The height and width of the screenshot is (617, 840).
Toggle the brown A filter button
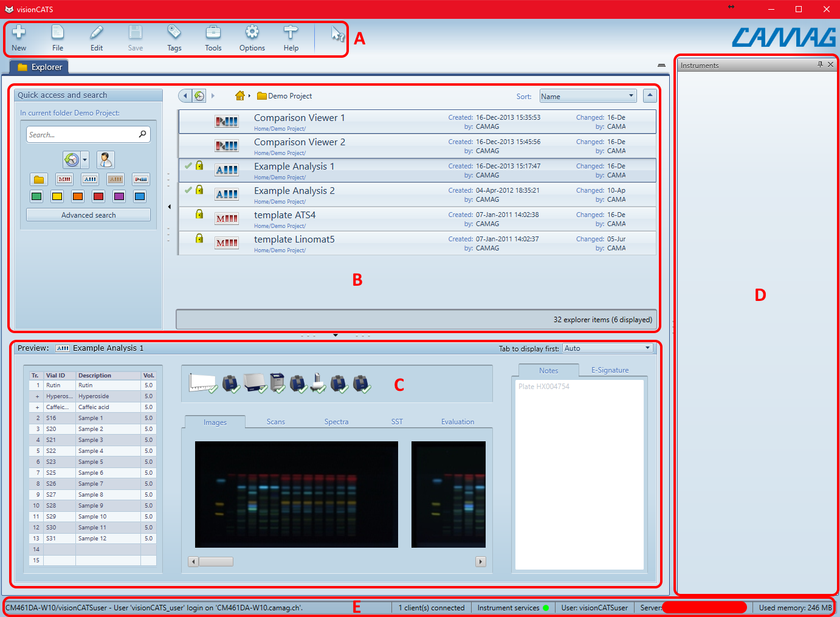(115, 179)
